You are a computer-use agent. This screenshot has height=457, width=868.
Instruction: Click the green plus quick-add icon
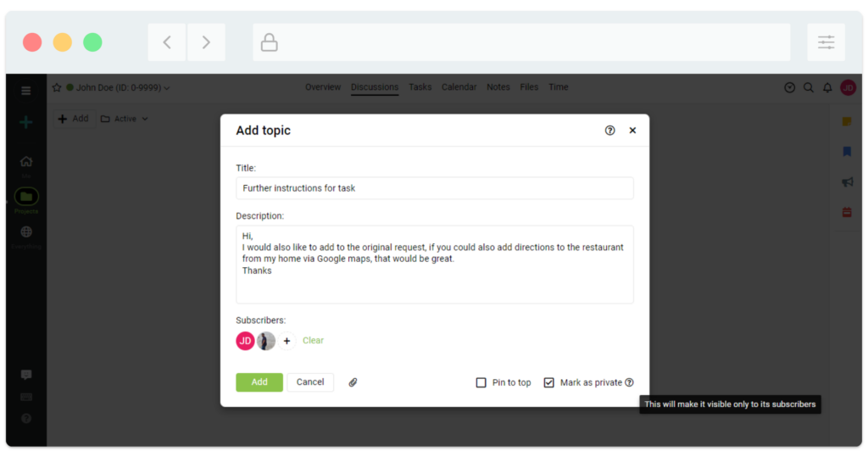pyautogui.click(x=26, y=122)
